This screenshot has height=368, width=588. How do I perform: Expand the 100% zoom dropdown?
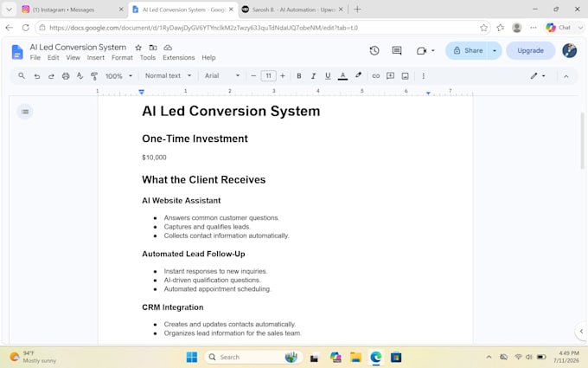click(118, 76)
